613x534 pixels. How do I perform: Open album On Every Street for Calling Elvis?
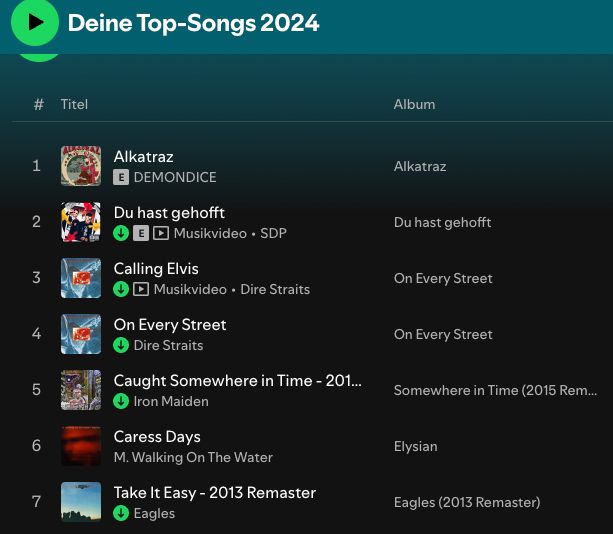(443, 278)
